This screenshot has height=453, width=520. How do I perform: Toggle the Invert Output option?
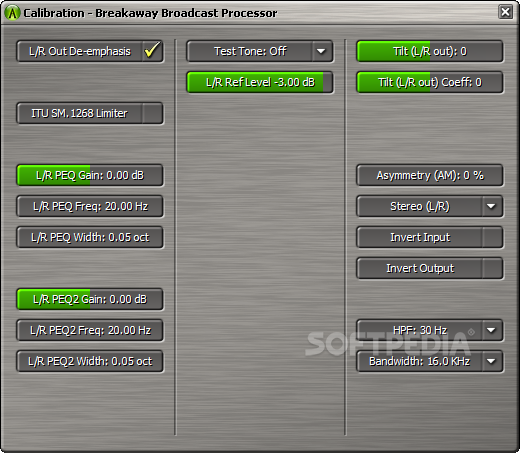click(x=492, y=268)
